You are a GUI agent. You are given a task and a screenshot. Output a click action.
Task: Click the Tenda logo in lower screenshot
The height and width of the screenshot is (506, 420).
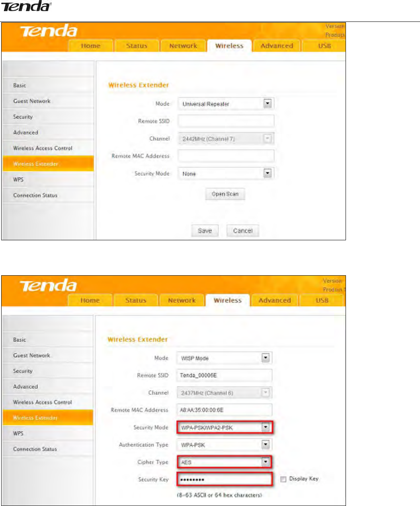click(x=48, y=285)
